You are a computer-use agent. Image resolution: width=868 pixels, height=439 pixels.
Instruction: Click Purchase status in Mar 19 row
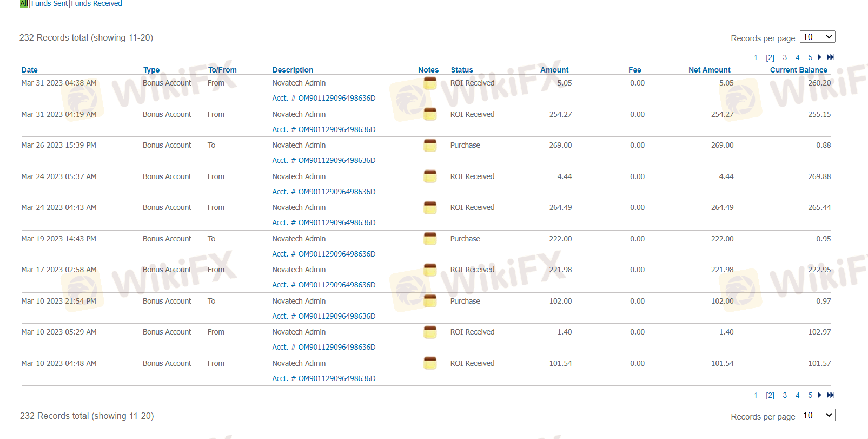465,239
